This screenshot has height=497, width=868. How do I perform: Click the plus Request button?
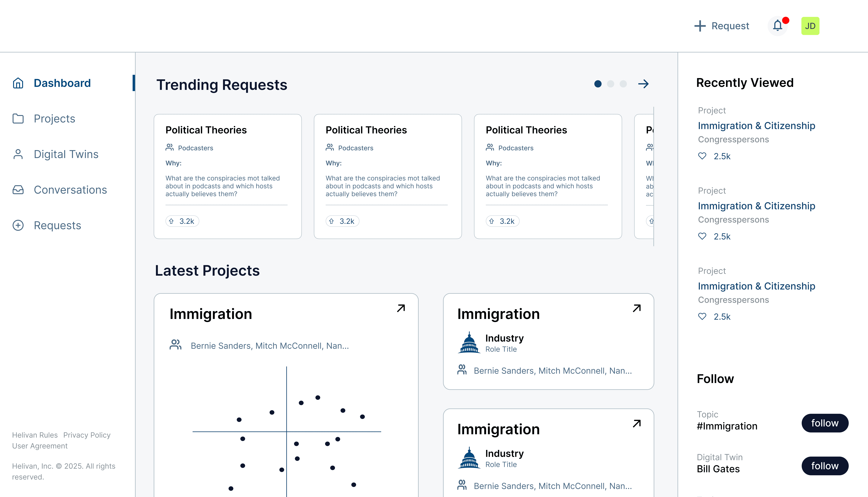[722, 26]
